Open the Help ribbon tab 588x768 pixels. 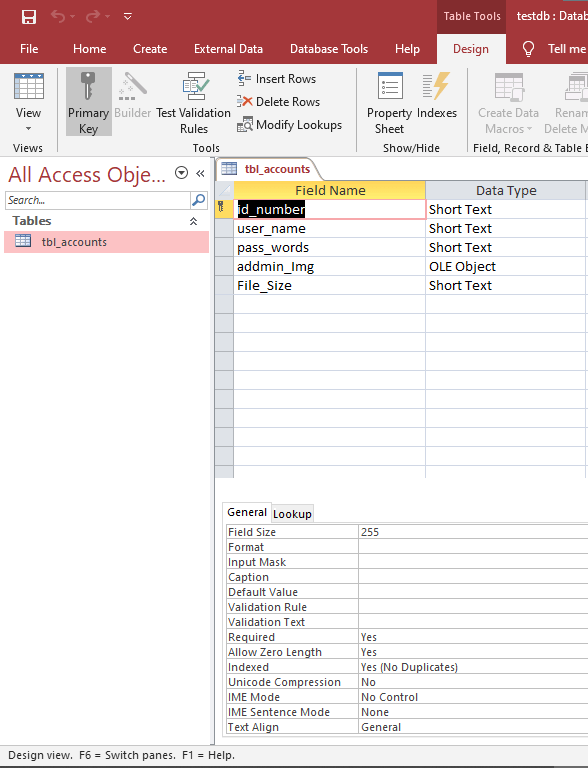coord(407,49)
